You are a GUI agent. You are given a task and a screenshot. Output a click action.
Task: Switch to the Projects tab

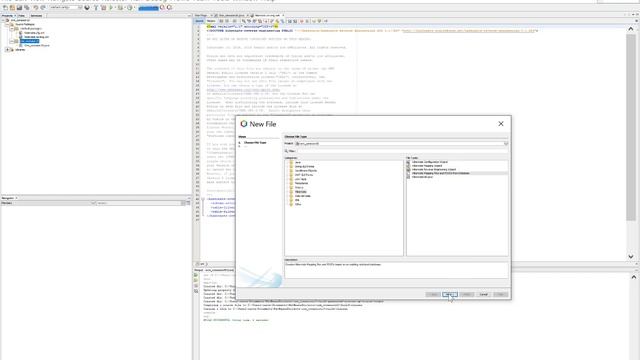(7, 16)
